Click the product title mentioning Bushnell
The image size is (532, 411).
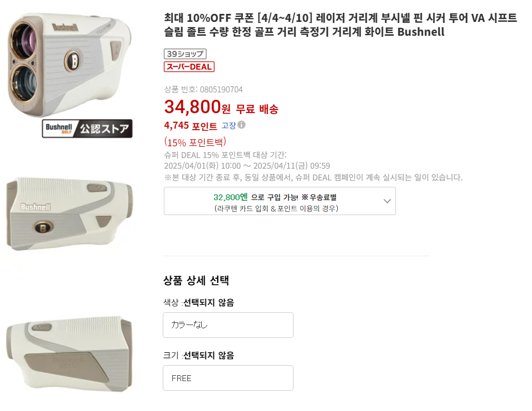tap(340, 25)
